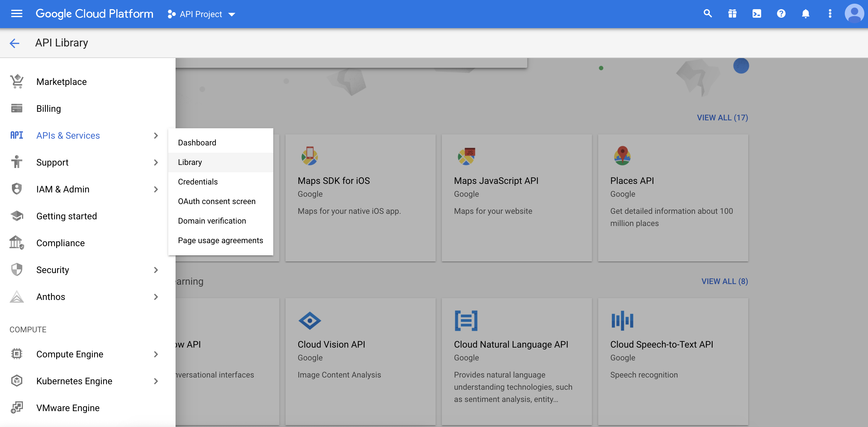Click 'Image Content Analysis' description text
868x427 pixels.
coord(339,375)
